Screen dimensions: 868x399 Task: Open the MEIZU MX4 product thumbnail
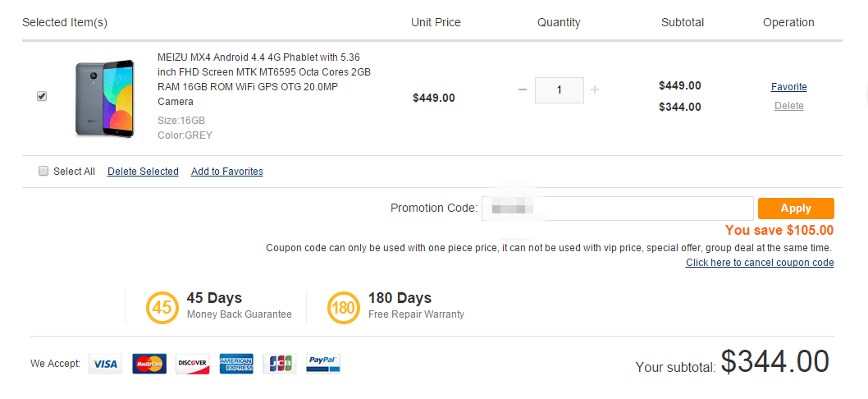tap(104, 97)
